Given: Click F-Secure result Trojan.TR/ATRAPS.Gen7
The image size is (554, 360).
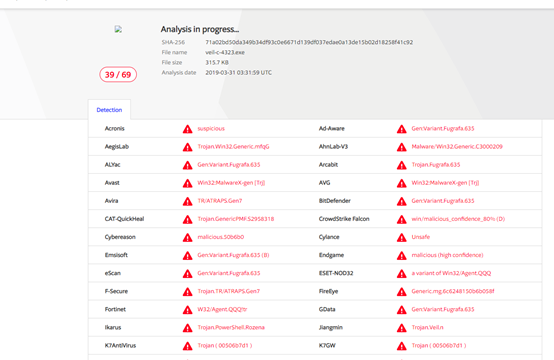Looking at the screenshot, I should (229, 291).
